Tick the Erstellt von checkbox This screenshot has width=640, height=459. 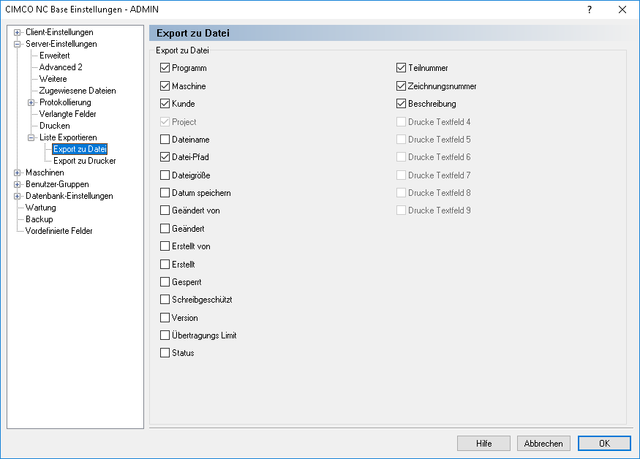click(165, 246)
